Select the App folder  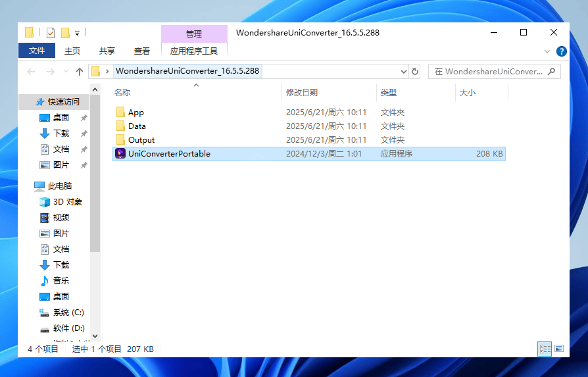tap(308, 113)
